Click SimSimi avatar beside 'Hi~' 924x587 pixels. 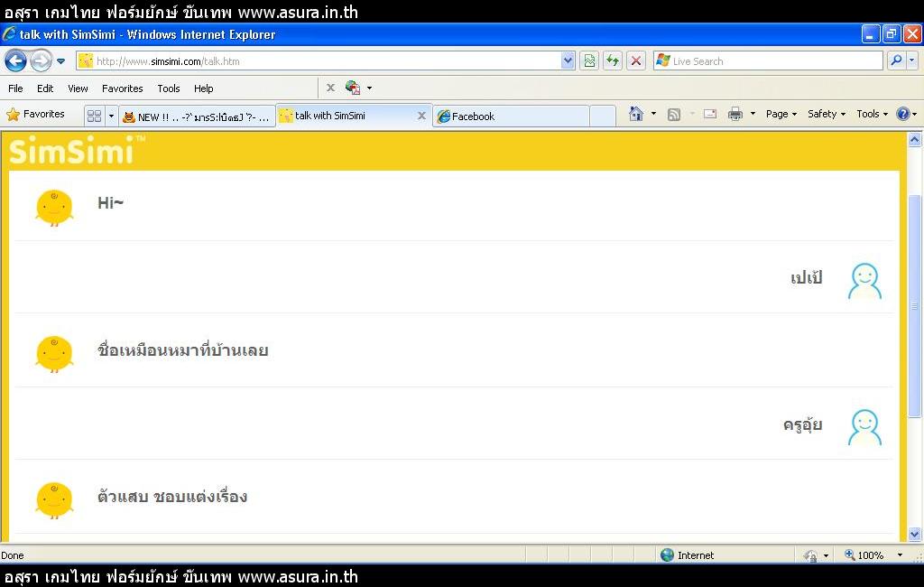coord(54,207)
